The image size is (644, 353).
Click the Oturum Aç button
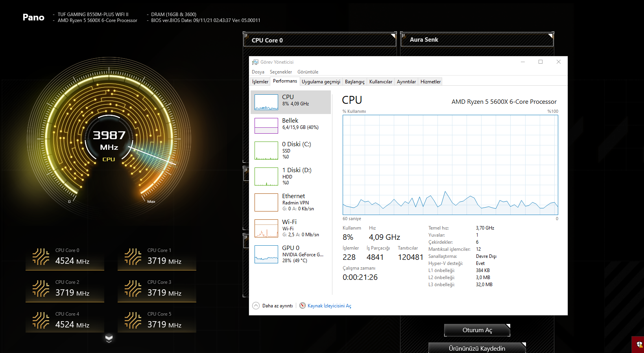(477, 330)
